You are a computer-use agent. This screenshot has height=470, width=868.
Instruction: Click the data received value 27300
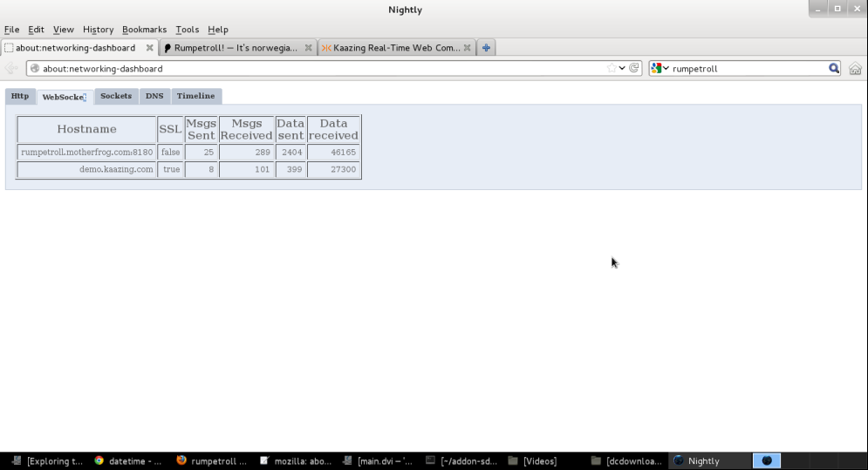pos(333,169)
